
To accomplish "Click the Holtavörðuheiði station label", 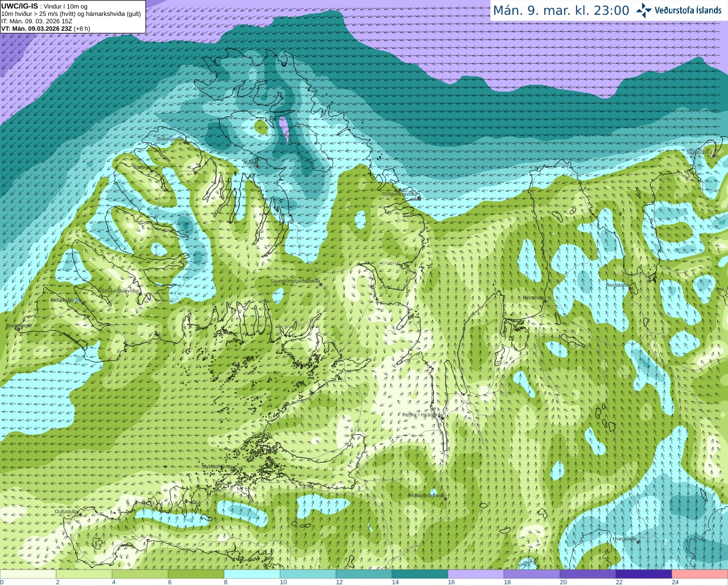I will pyautogui.click(x=427, y=496).
